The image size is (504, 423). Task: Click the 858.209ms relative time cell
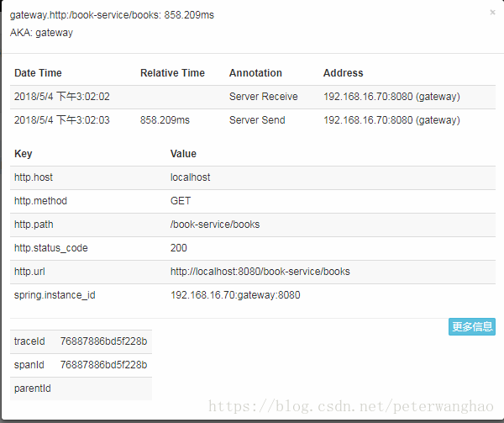point(165,120)
